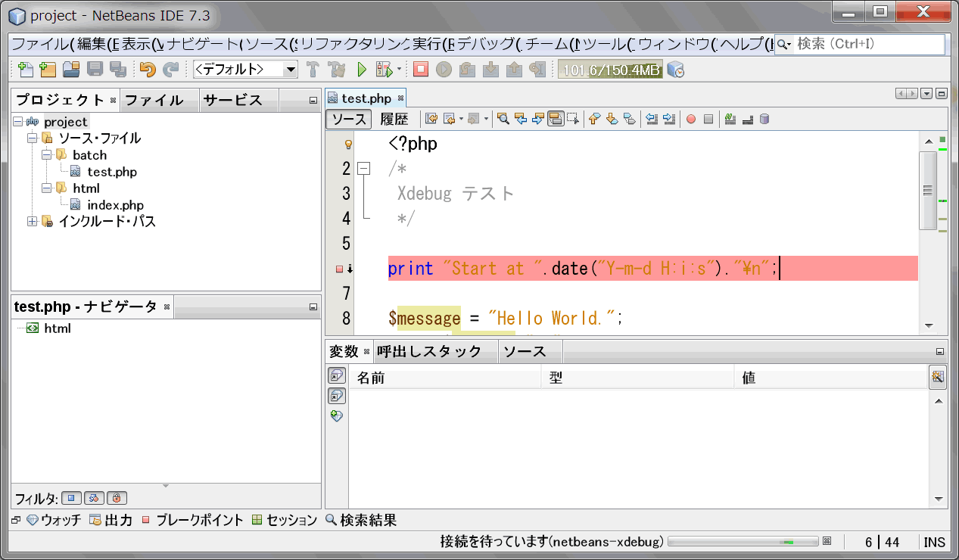Click the Next Bookmark icon
959x560 pixels.
pos(612,119)
